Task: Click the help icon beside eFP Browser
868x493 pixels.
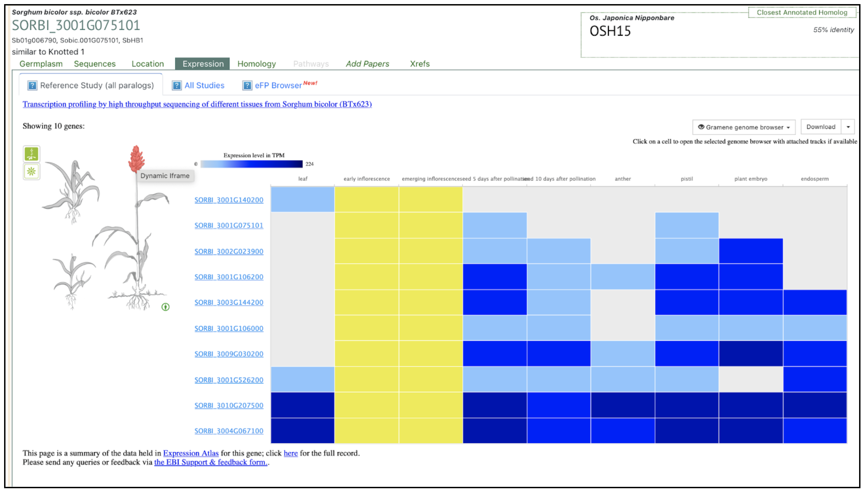Action: [x=247, y=85]
